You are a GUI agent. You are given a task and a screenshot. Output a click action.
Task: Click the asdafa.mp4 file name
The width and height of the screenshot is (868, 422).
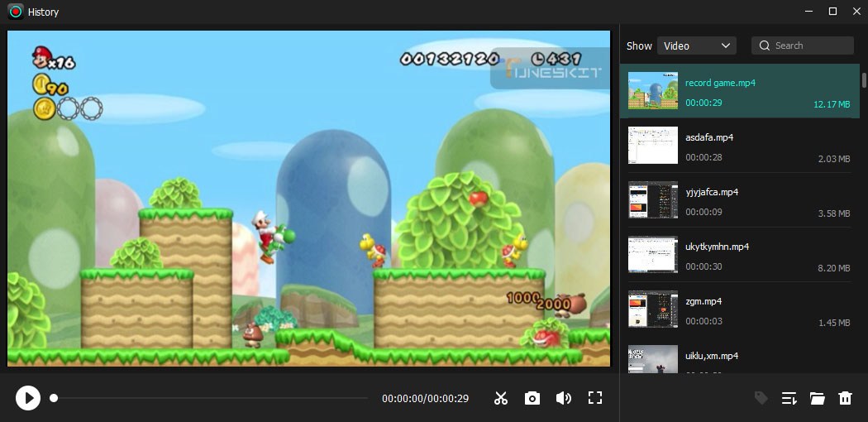709,137
